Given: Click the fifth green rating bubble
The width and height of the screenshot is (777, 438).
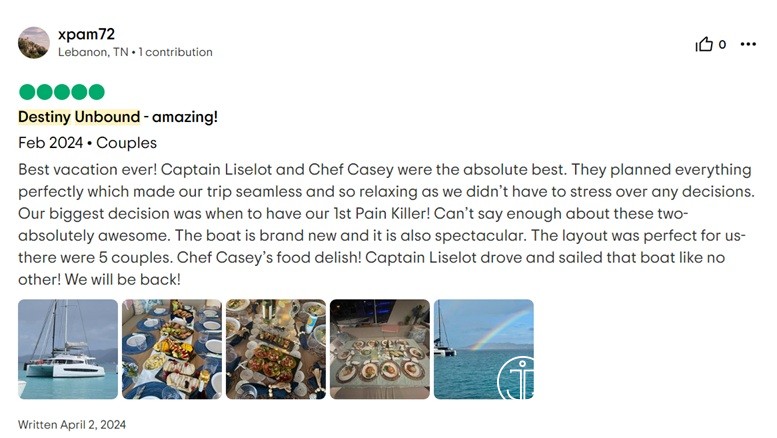Looking at the screenshot, I should pyautogui.click(x=96, y=92).
